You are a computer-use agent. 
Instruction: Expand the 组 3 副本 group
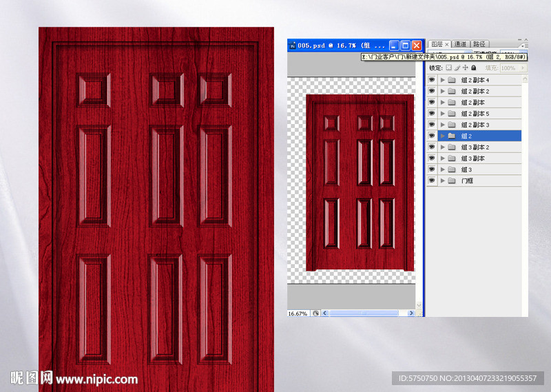point(443,158)
